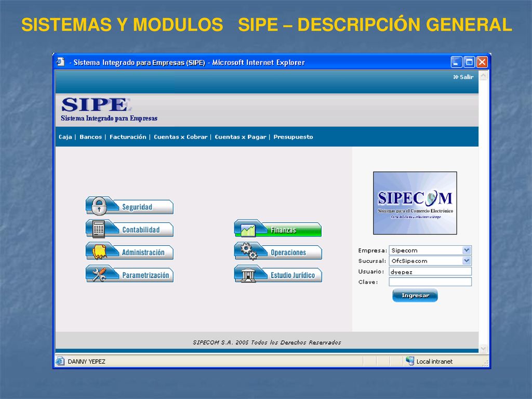Image resolution: width=532 pixels, height=399 pixels.
Task: Open the Presupuesto menu
Action: pos(293,137)
